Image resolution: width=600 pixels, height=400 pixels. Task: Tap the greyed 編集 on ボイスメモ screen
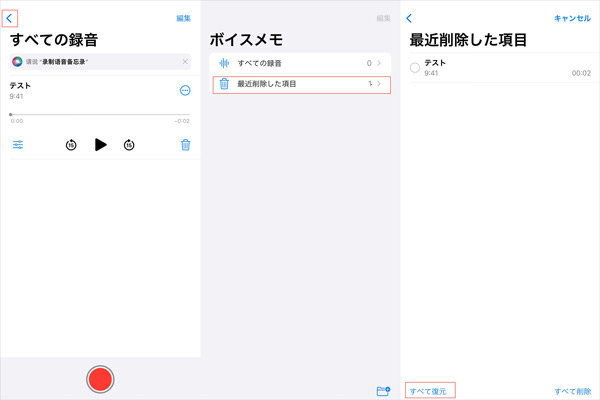tap(383, 18)
